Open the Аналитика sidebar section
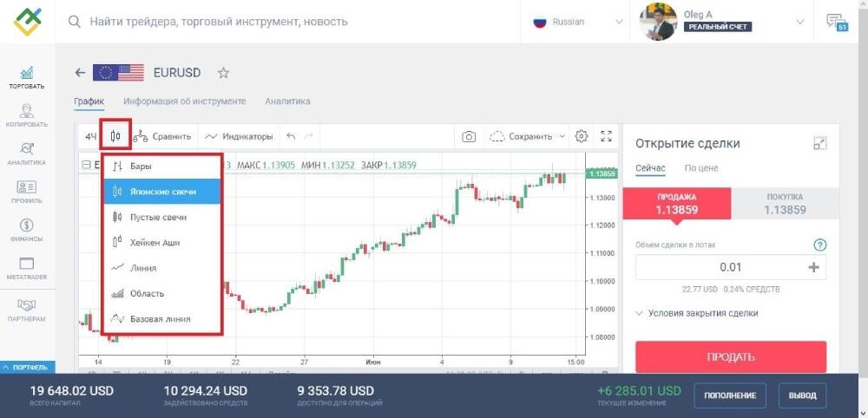Viewport: 868px width, 418px height. point(27,154)
